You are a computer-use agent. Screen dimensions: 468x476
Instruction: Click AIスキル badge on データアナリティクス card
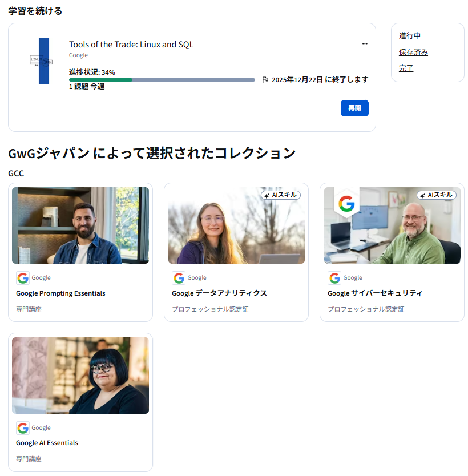pos(281,195)
